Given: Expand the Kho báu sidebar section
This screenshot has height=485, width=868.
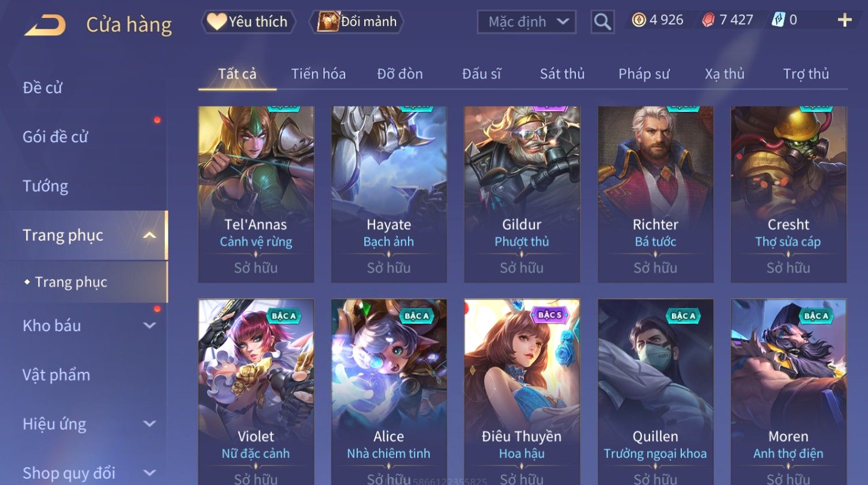Looking at the screenshot, I should coord(149,325).
